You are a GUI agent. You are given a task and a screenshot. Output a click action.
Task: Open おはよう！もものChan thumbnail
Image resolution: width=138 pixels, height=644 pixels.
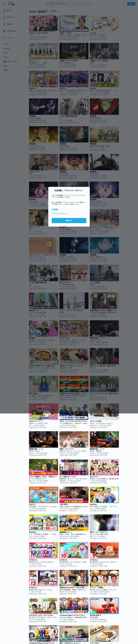pos(44,23)
